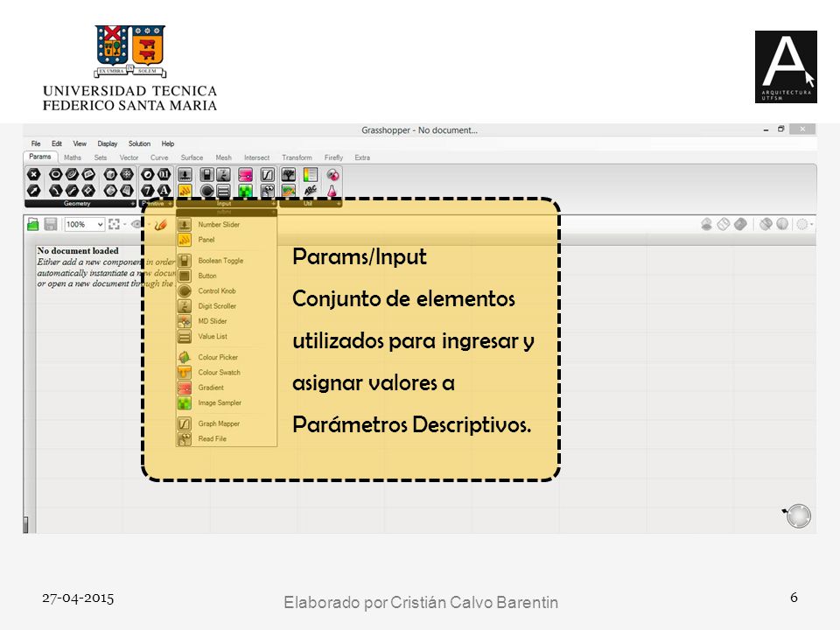The height and width of the screenshot is (630, 840).
Task: Click the Boolean primitive icon beside 0.1
Action: tap(148, 175)
